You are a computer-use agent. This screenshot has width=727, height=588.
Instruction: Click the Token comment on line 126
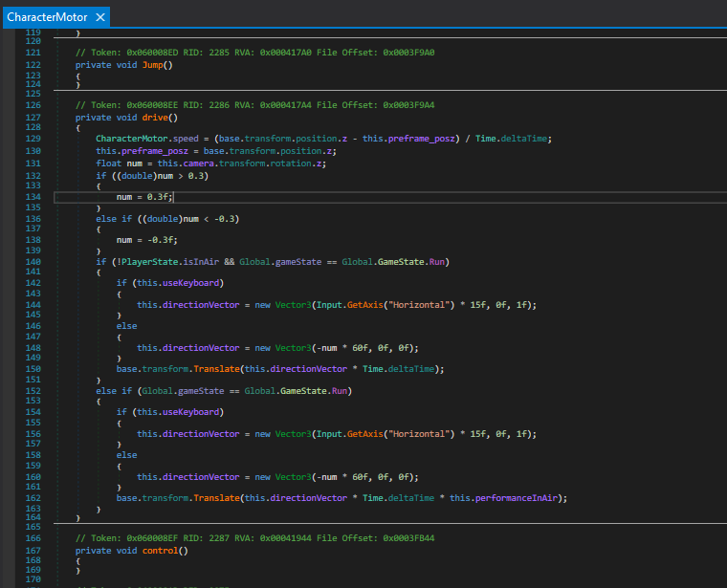coord(255,105)
